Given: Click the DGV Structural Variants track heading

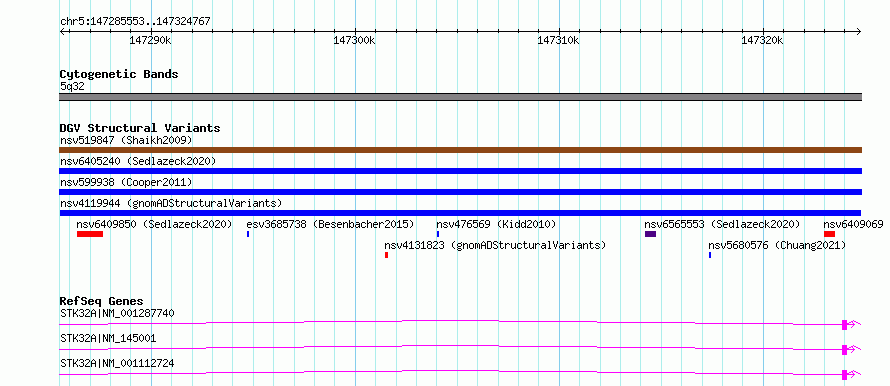Looking at the screenshot, I should point(140,128).
